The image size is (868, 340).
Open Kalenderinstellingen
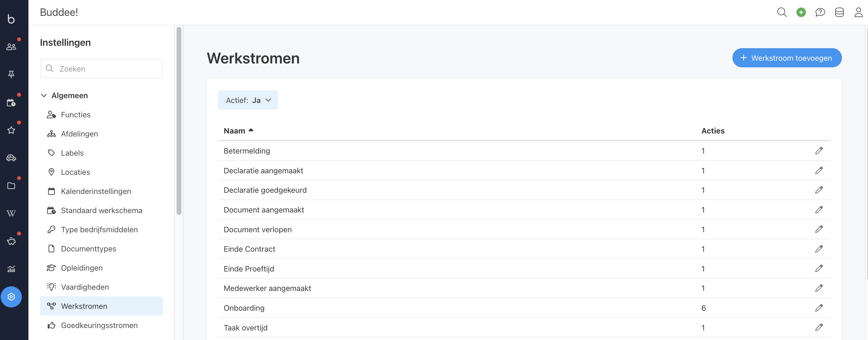(101, 191)
